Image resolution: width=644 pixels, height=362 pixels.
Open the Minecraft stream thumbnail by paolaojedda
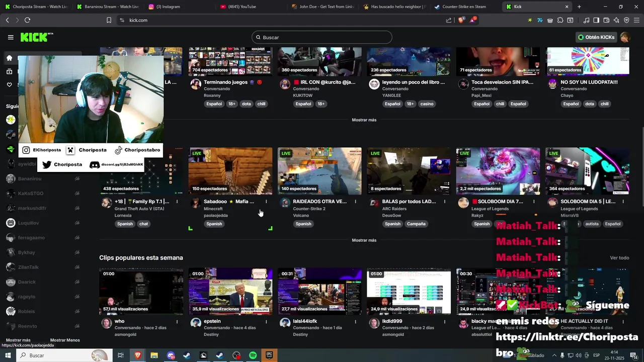(x=230, y=171)
